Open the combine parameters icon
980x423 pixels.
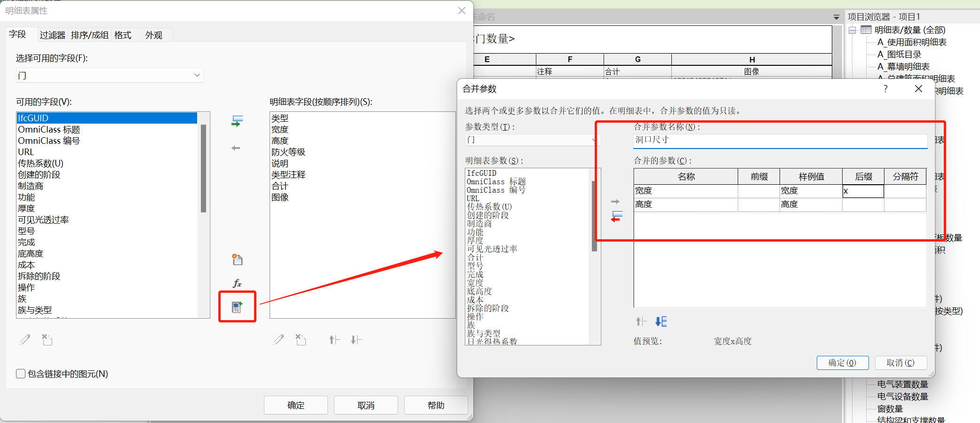tap(237, 307)
